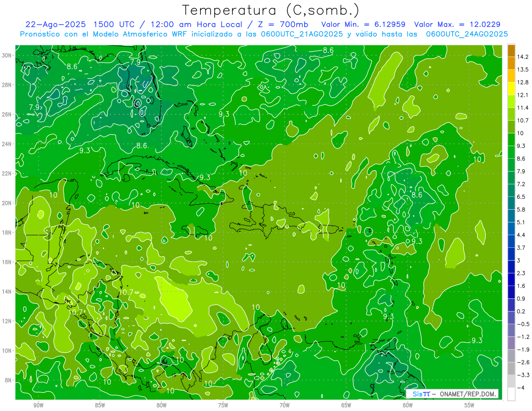Pick the purple swatch between -1.9 and -1.2
Viewport: 532px width, 411px height.
pyautogui.click(x=511, y=343)
